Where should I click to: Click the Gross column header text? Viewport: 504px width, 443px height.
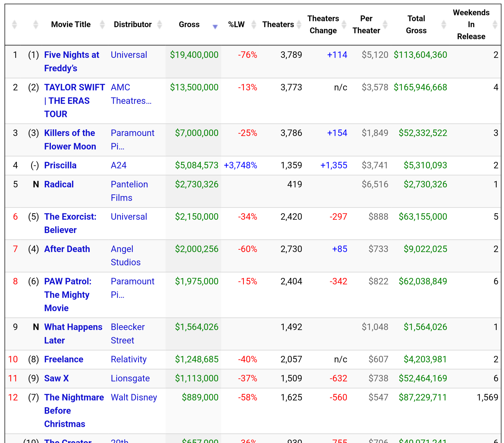[x=189, y=24]
